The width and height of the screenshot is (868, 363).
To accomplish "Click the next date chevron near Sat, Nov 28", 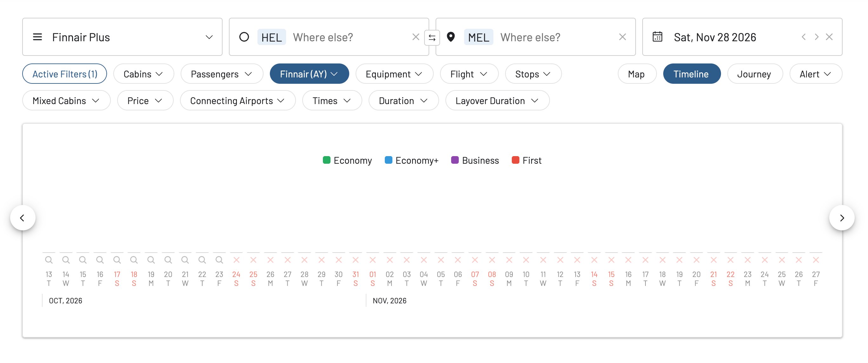I will point(816,37).
